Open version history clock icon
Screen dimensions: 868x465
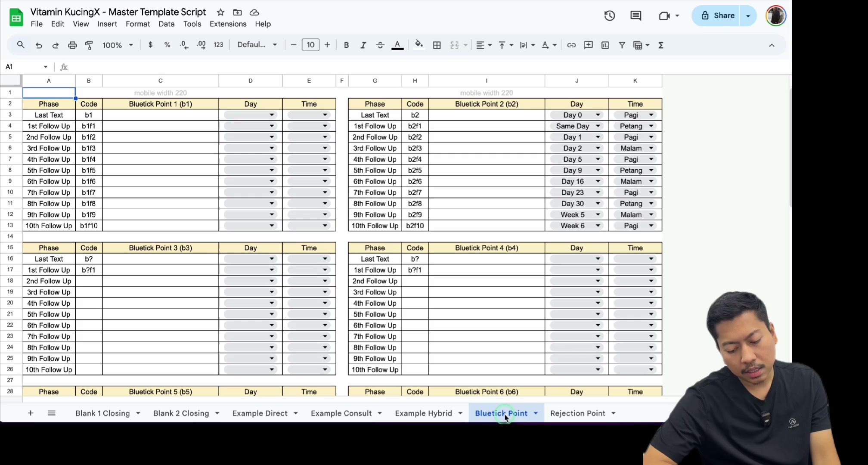609,16
